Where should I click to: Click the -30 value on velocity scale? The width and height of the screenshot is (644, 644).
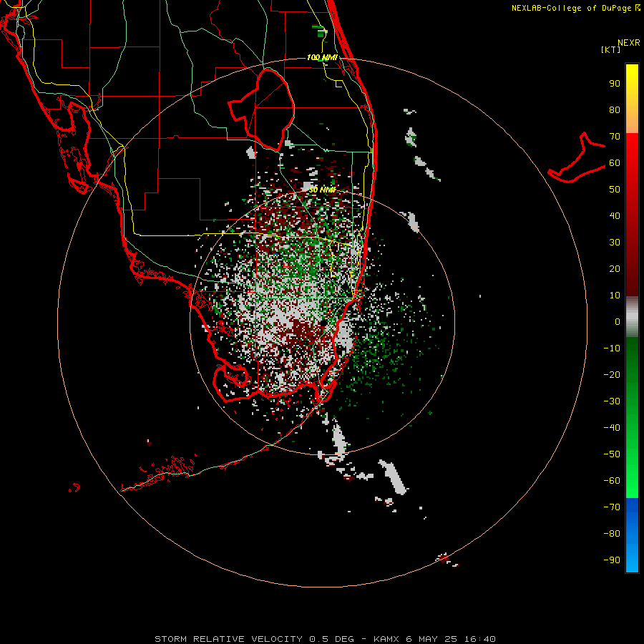pos(612,401)
